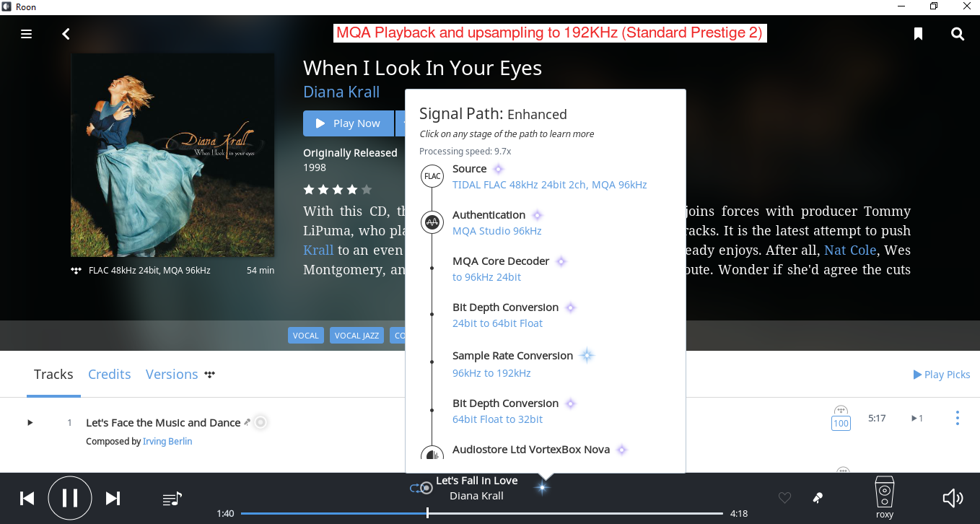Open the search magnifier

(958, 34)
